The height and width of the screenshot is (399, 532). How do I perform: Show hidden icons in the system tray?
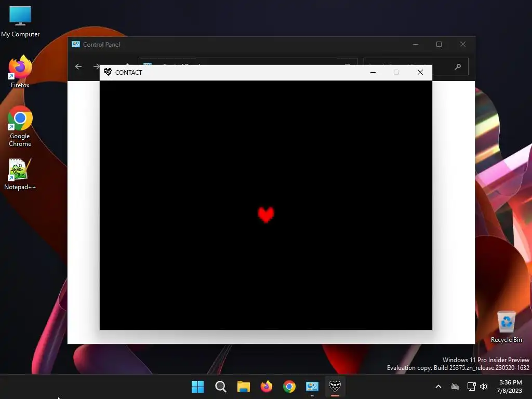[438, 387]
